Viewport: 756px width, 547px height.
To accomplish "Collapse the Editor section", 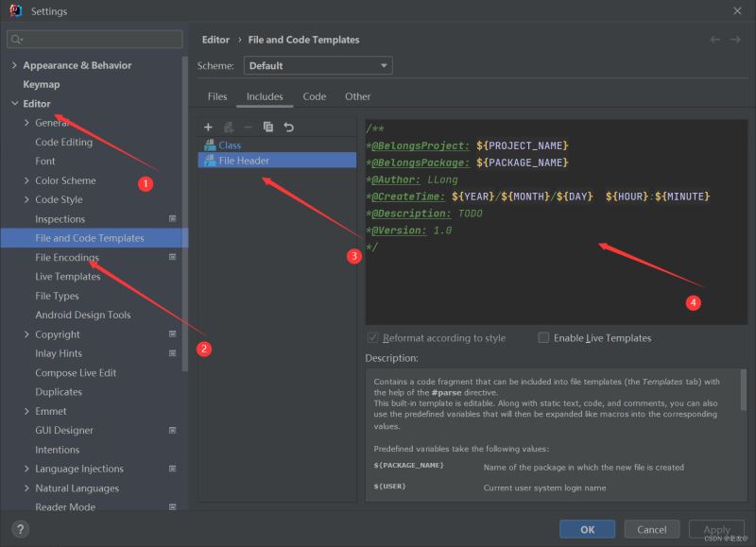I will pyautogui.click(x=14, y=104).
